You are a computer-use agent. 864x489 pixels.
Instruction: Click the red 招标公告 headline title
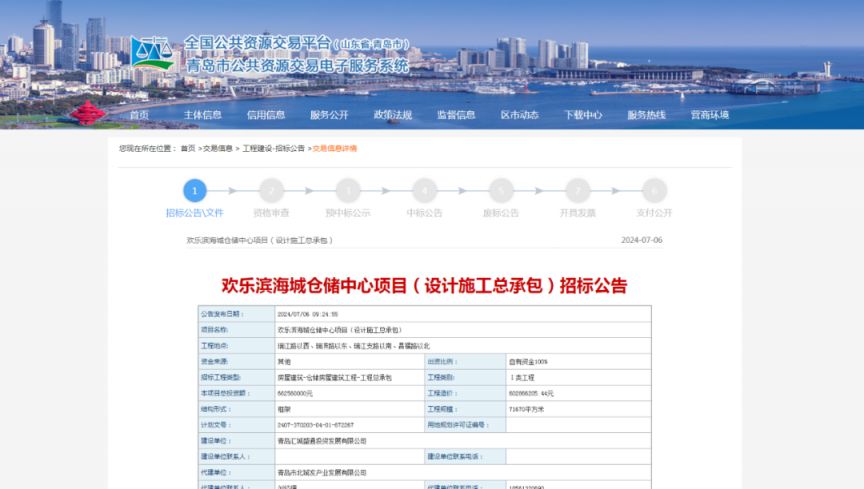424,285
